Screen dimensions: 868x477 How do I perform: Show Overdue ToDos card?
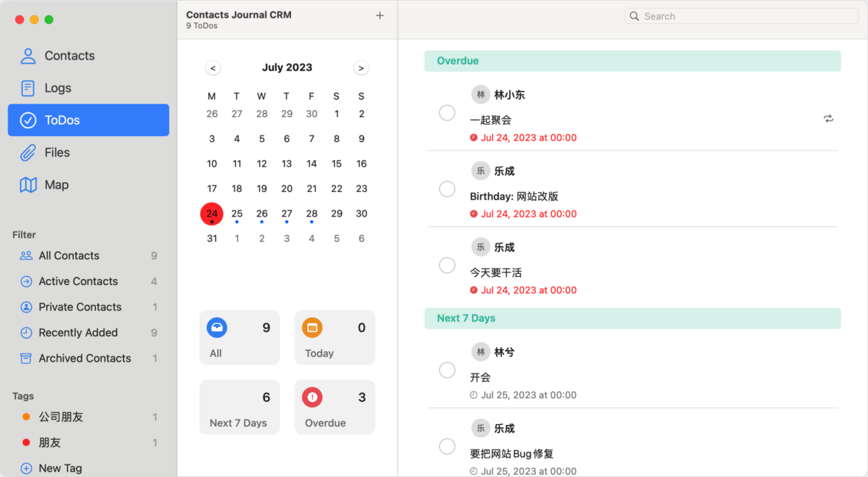[x=335, y=407]
